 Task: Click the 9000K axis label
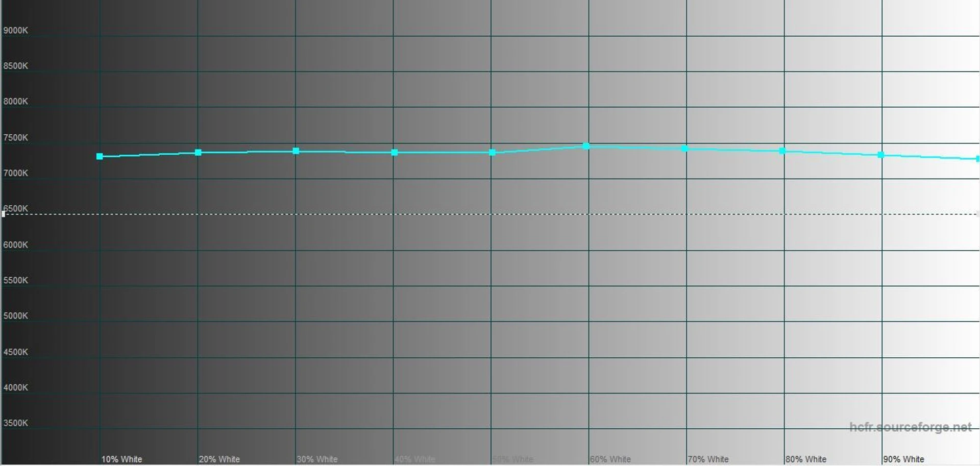coord(16,30)
